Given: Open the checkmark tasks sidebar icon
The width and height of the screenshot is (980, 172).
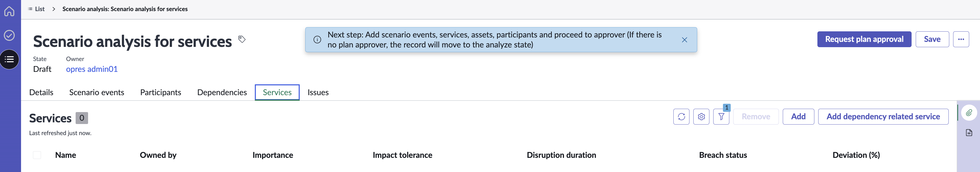Looking at the screenshot, I should [x=9, y=36].
